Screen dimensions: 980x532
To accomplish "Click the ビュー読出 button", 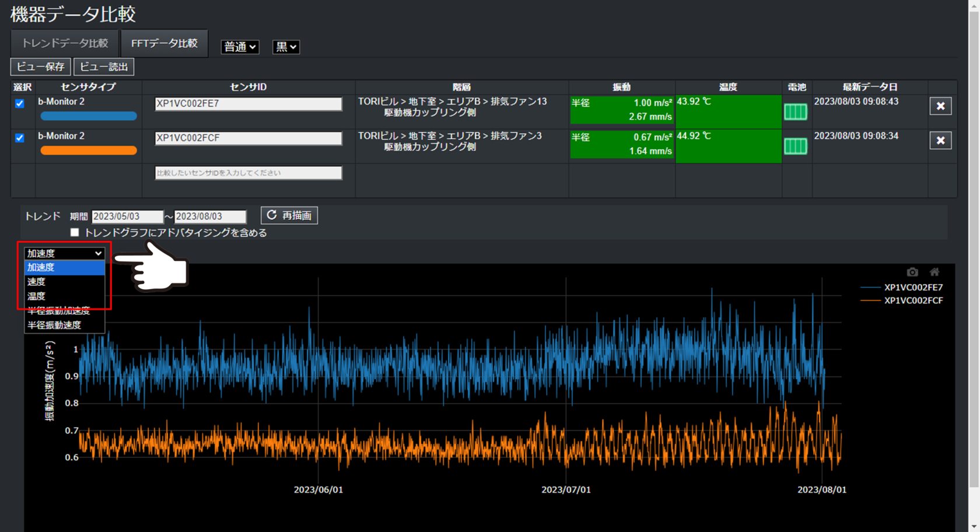I will [104, 66].
